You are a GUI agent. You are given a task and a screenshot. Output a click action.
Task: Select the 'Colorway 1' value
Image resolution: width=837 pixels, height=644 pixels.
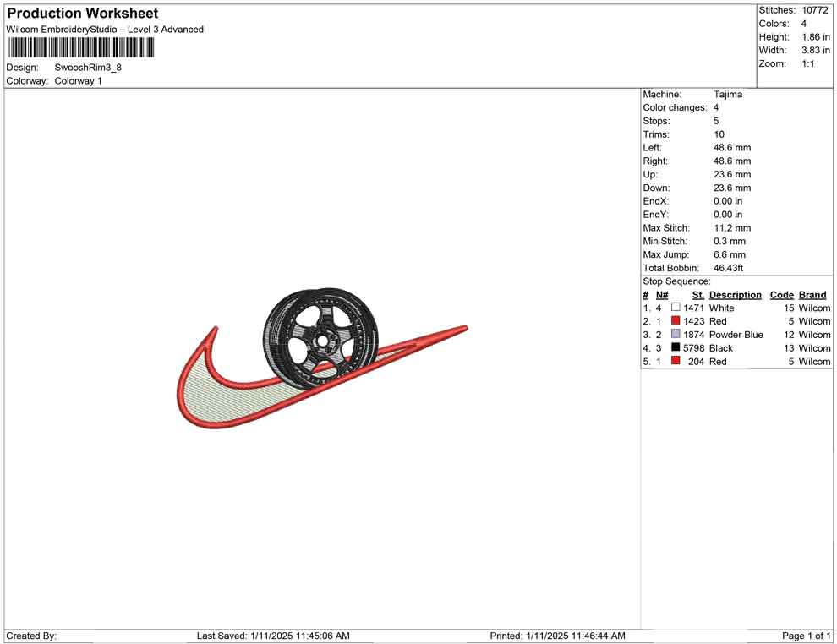pyautogui.click(x=78, y=81)
